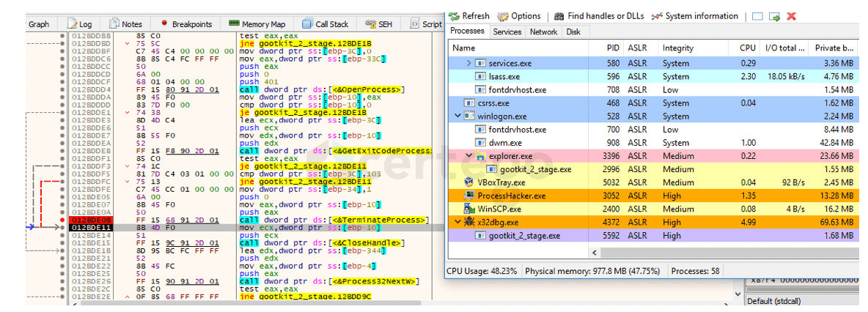Screen dimensions: 868x312
Task: Sort processes by the PID column header
Action: (613, 48)
